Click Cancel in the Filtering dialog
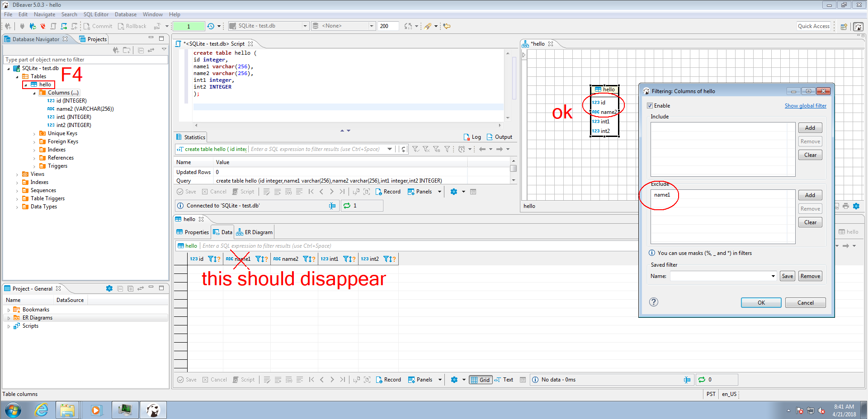868x419 pixels. coord(806,303)
